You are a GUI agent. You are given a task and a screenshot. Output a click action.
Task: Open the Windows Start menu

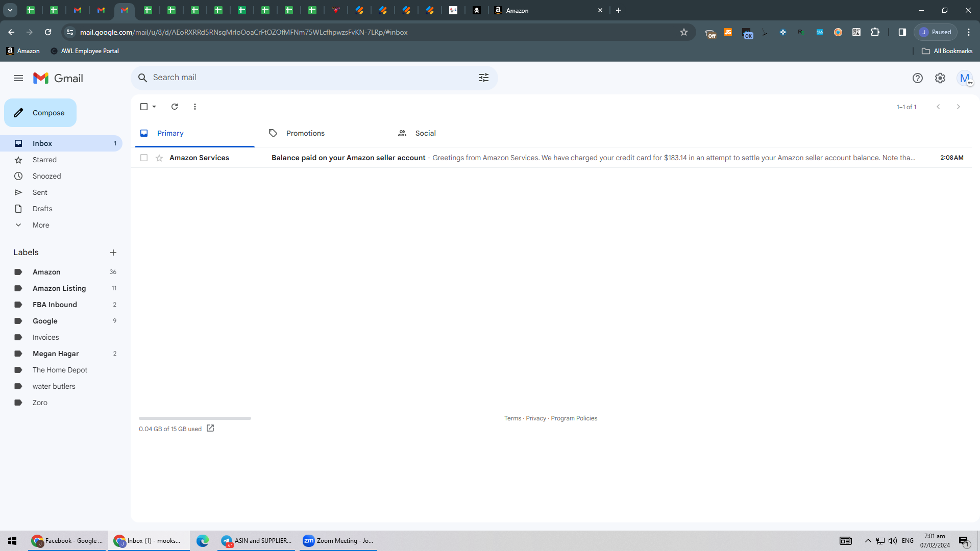pyautogui.click(x=12, y=541)
